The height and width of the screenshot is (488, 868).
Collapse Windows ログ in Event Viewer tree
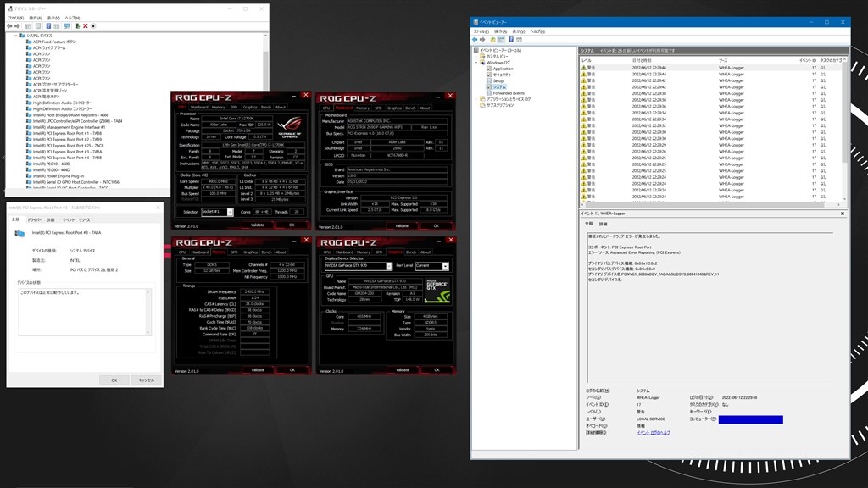click(x=476, y=63)
